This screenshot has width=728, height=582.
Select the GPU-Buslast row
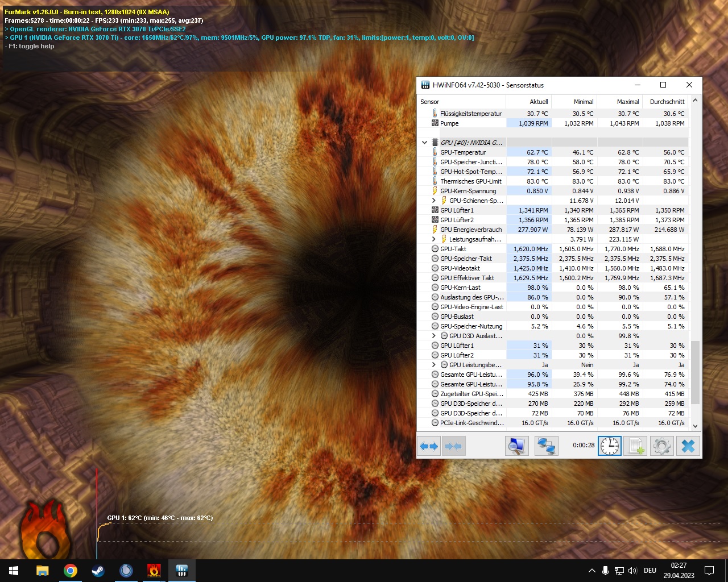pos(553,316)
